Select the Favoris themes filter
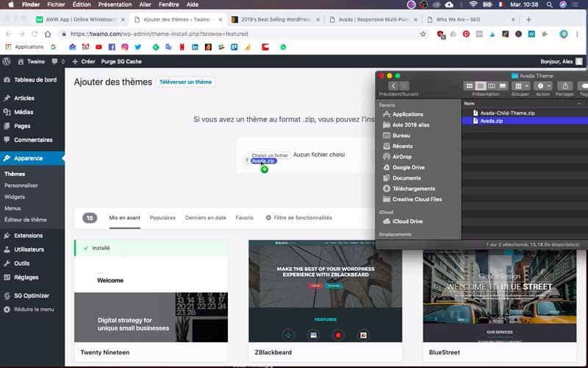Image resolution: width=588 pixels, height=368 pixels. (x=245, y=218)
